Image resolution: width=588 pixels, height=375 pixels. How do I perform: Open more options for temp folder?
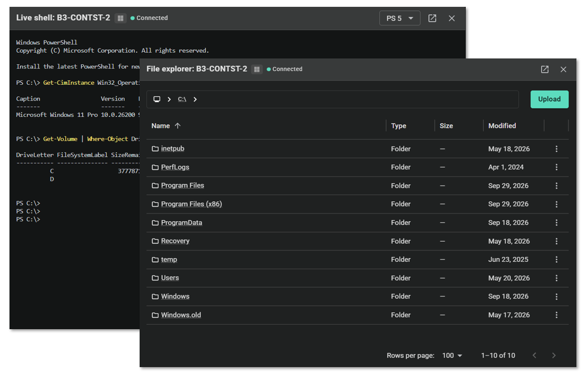[x=556, y=260]
